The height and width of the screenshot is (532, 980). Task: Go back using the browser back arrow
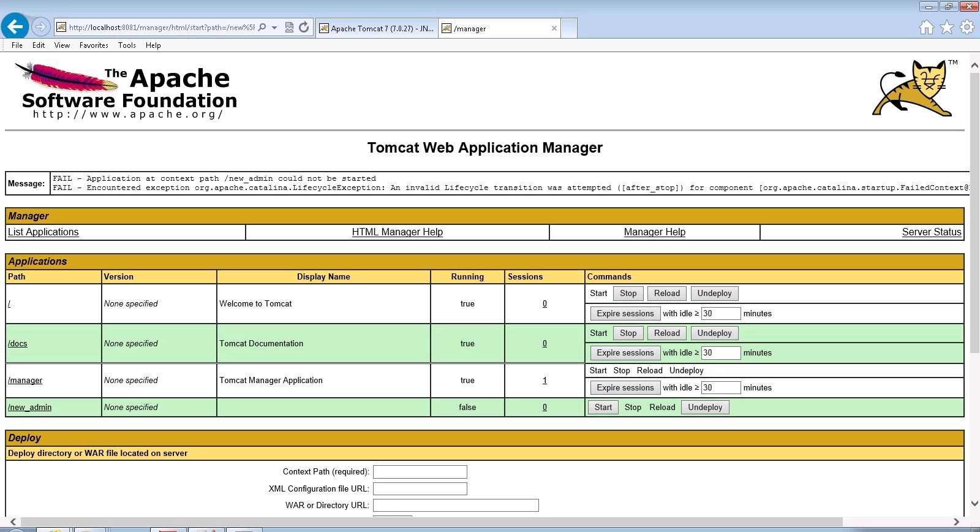[15, 26]
